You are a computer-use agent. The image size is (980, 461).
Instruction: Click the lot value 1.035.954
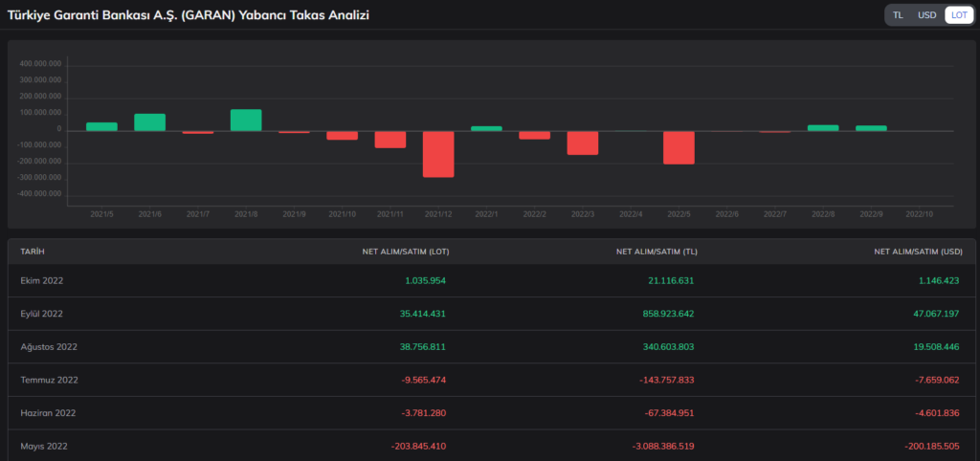tap(425, 281)
